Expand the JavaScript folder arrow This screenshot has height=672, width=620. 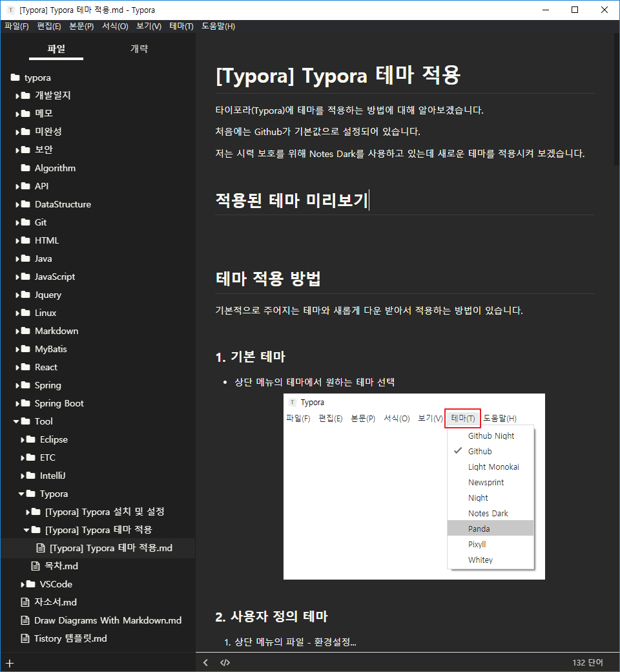tap(17, 277)
